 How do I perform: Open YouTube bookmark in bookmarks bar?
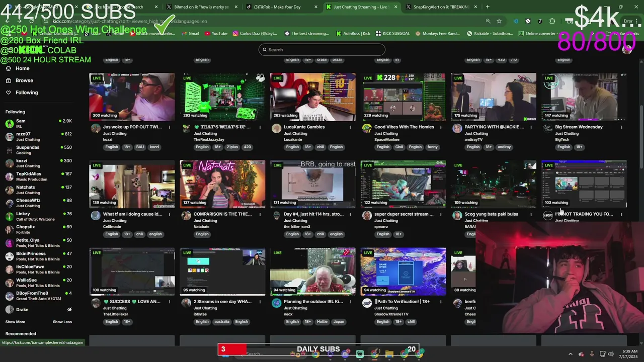point(216,34)
